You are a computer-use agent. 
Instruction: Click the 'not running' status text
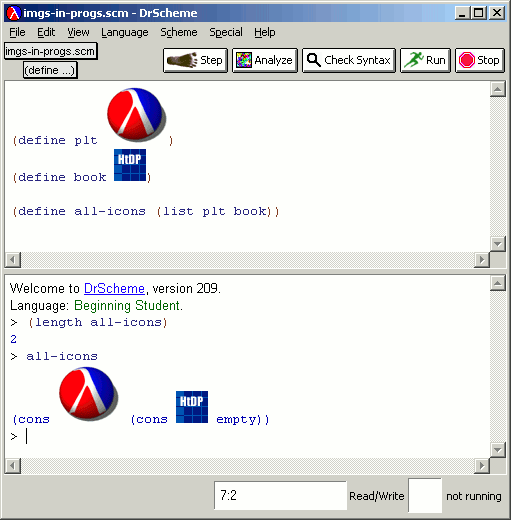[x=474, y=496]
